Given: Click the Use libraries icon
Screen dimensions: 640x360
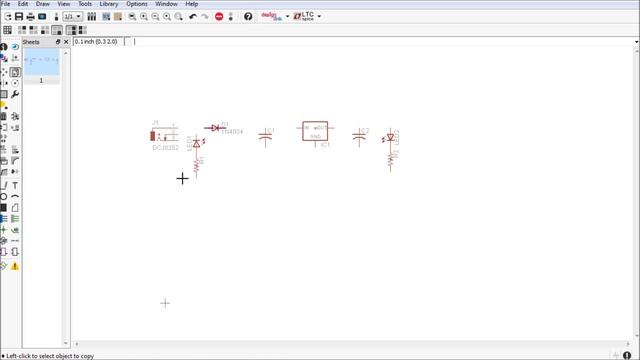Looking at the screenshot, I should click(91, 16).
